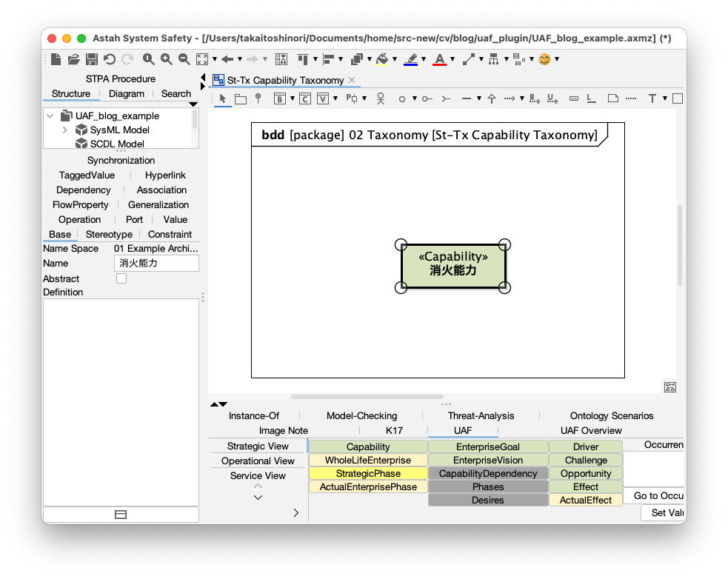Collapse the UAF_blog_example root node
Viewport: 728px width, 579px height.
(50, 116)
